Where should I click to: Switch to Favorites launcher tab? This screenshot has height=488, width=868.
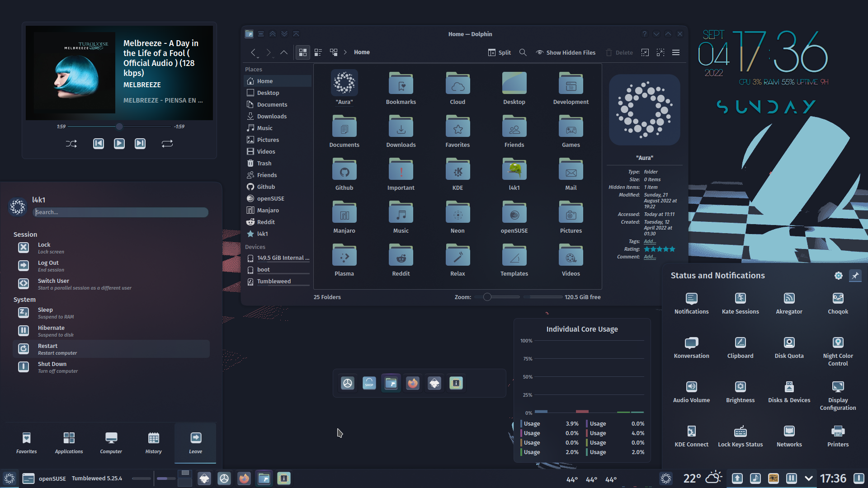point(27,443)
